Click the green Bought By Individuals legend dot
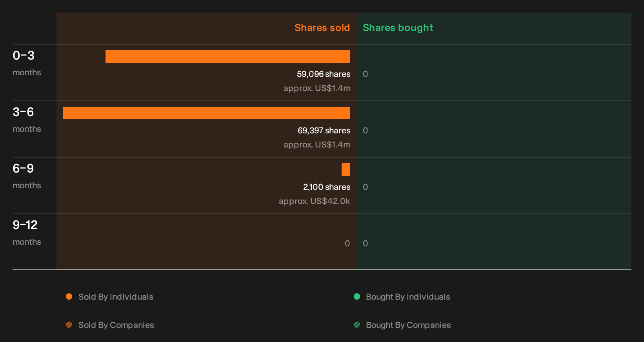 pyautogui.click(x=357, y=297)
